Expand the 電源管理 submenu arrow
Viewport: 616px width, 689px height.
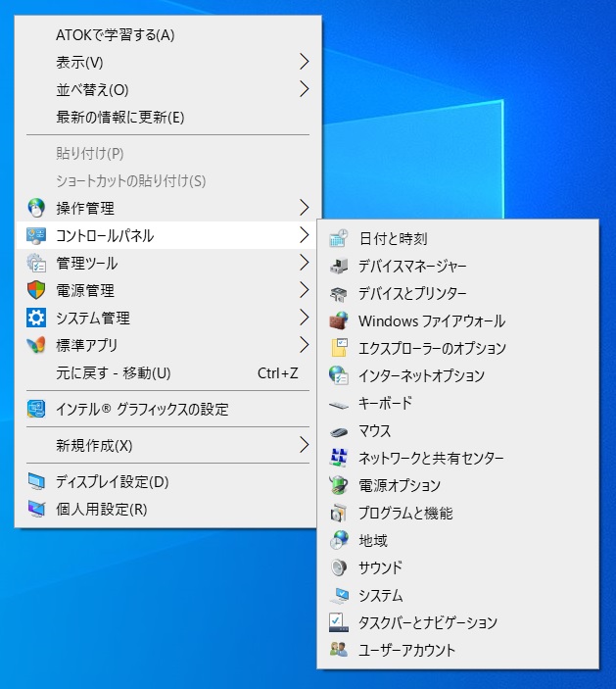[x=305, y=290]
